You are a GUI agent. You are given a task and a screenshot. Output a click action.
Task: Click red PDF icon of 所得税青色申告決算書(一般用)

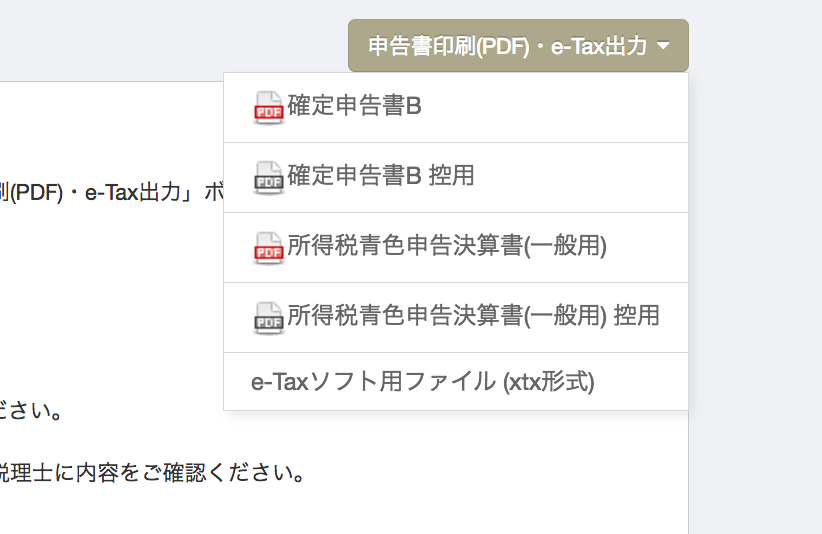(x=269, y=248)
